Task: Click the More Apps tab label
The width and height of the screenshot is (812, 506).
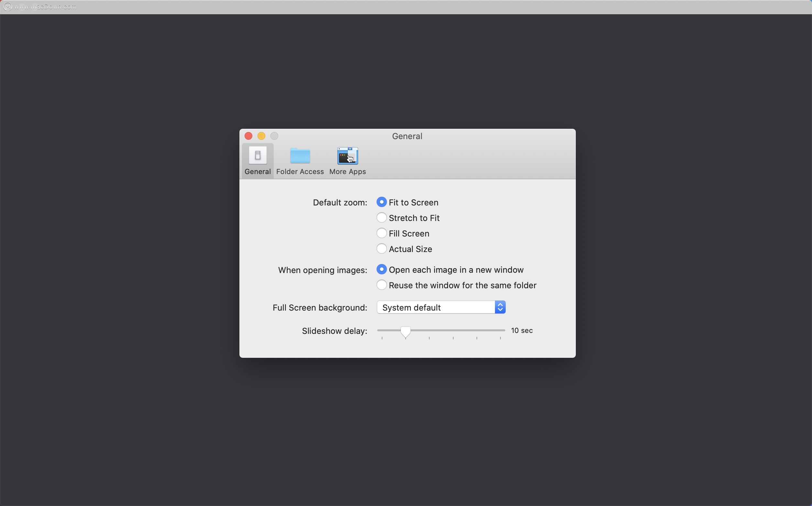Action: pyautogui.click(x=347, y=172)
